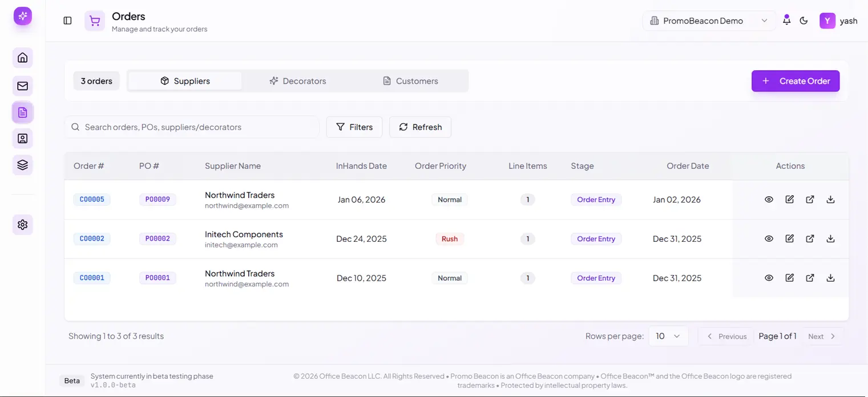Collapse the sidebar panel toggle
The width and height of the screenshot is (868, 397).
point(67,21)
